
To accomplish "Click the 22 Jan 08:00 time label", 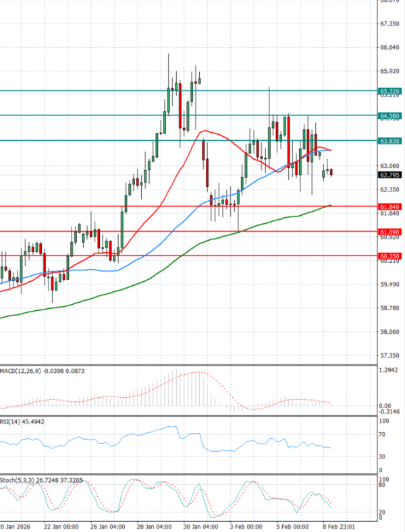I will 59,527.
